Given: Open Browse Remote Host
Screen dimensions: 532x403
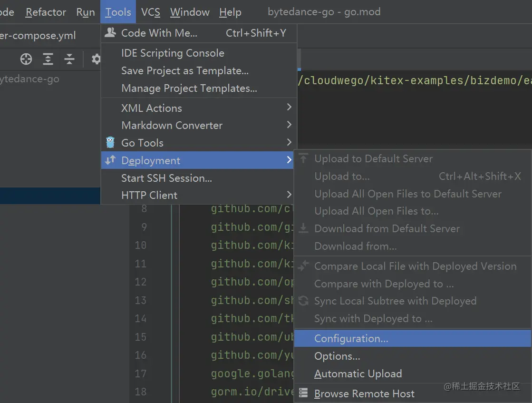Looking at the screenshot, I should tap(413, 393).
